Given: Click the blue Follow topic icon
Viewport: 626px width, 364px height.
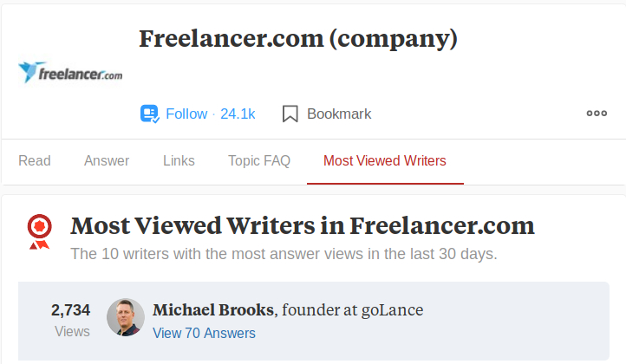Looking at the screenshot, I should (149, 114).
